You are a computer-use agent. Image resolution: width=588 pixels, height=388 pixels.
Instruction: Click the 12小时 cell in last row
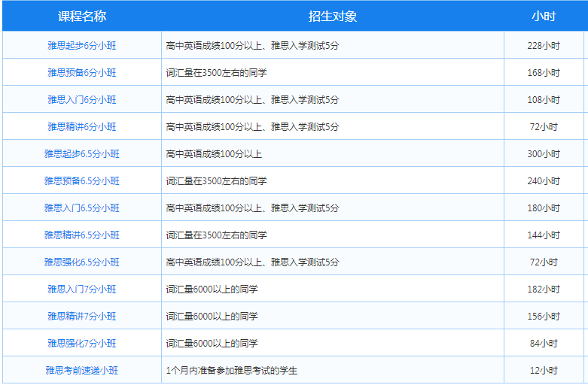click(x=544, y=371)
